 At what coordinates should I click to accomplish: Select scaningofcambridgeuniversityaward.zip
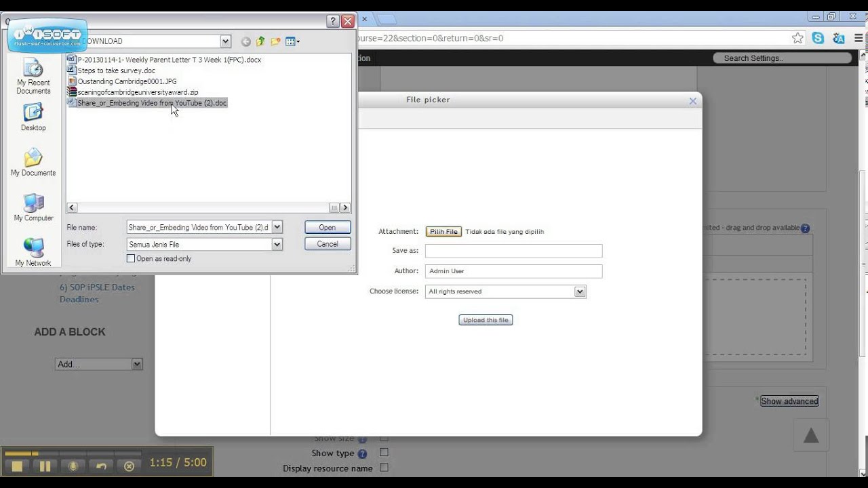[138, 92]
